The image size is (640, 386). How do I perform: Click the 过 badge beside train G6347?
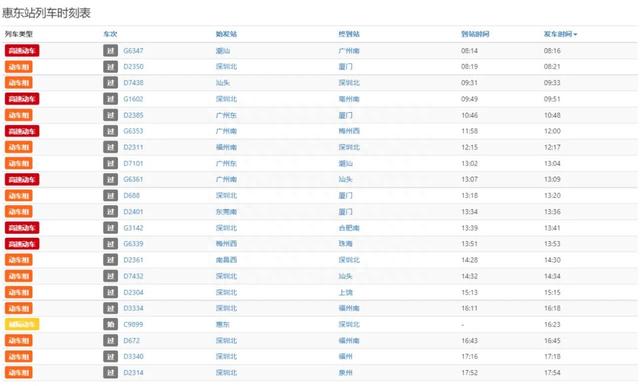(110, 51)
